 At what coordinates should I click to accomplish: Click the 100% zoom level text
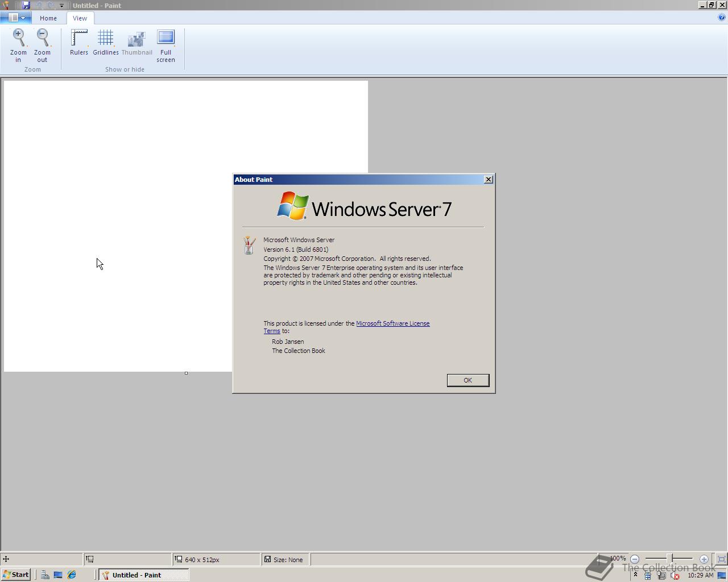coord(618,559)
